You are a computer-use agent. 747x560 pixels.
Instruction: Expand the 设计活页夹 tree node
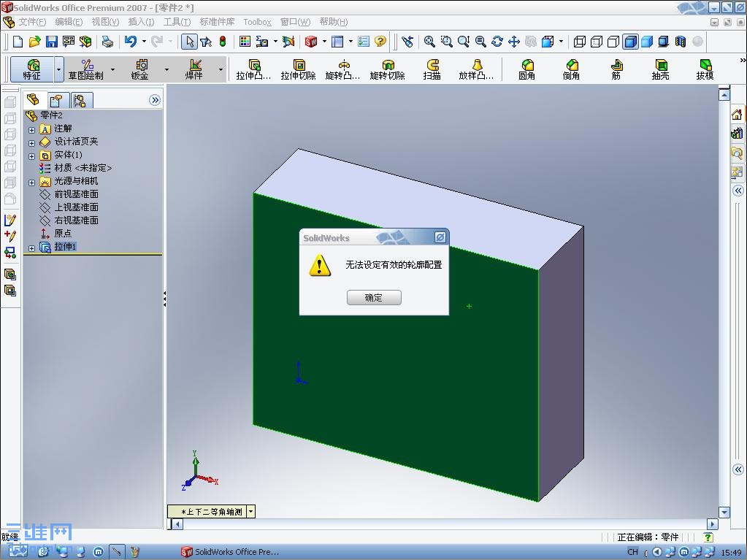[31, 143]
